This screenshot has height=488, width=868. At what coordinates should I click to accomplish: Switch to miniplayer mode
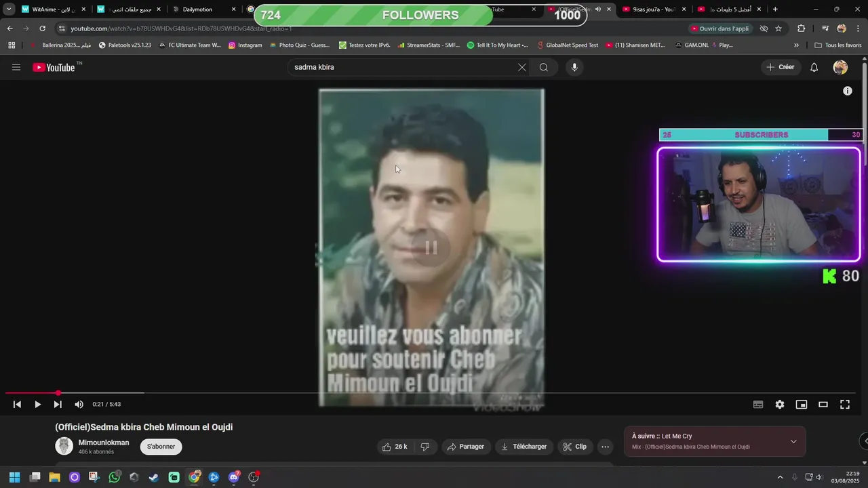tap(802, 405)
